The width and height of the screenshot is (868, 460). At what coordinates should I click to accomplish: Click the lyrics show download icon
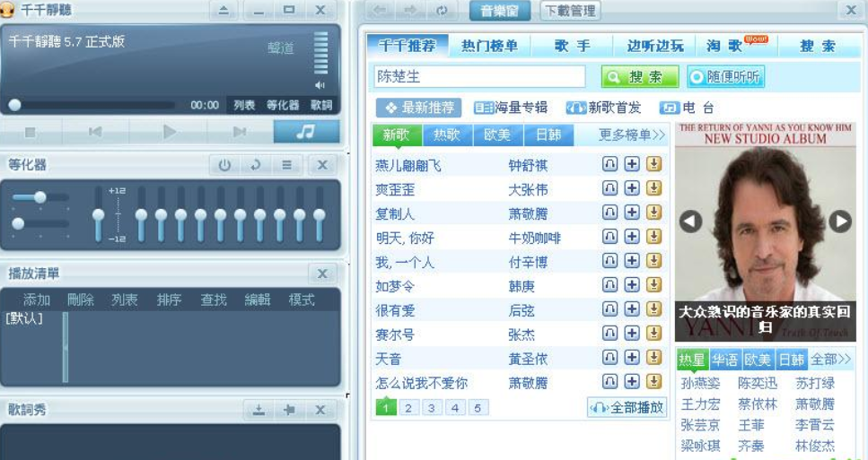point(259,410)
